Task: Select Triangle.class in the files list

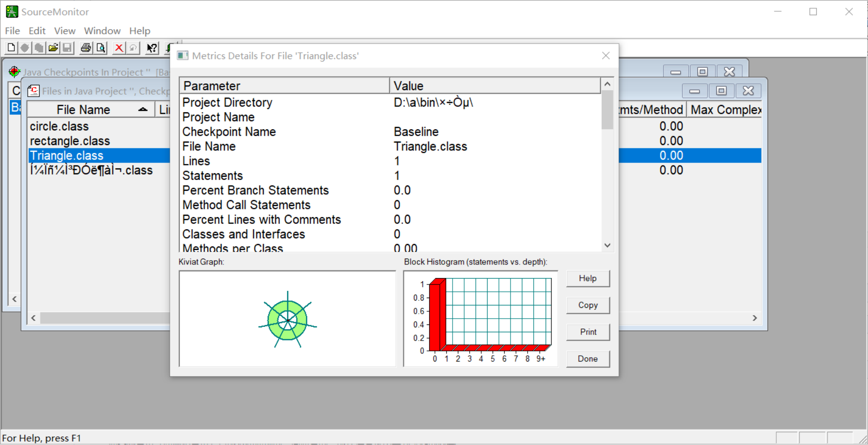Action: pos(67,156)
